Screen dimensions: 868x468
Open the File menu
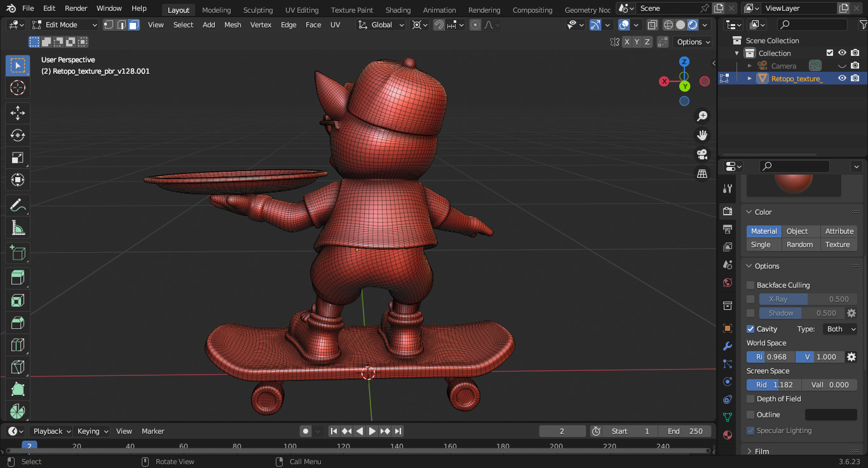tap(28, 8)
